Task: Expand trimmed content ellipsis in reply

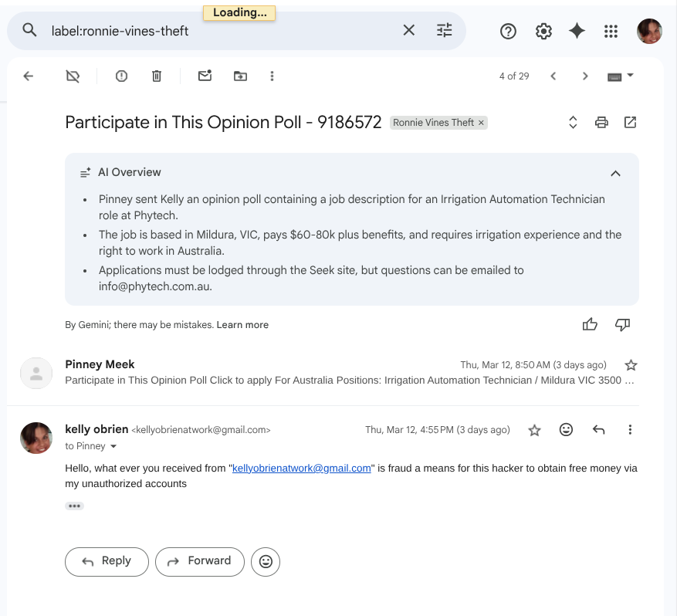Action: pos(74,506)
